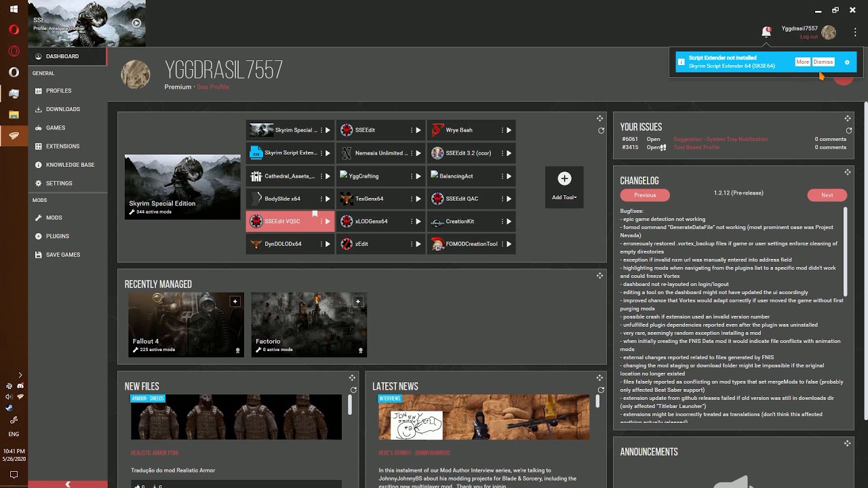This screenshot has width=868, height=488.
Task: Open the Plugins page
Action: (67, 236)
